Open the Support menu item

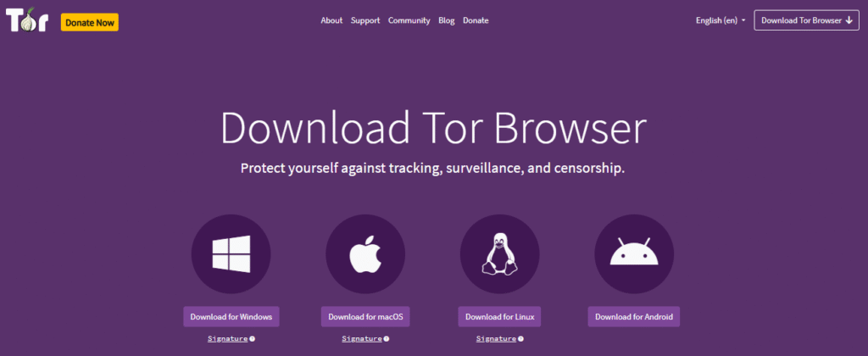click(365, 20)
